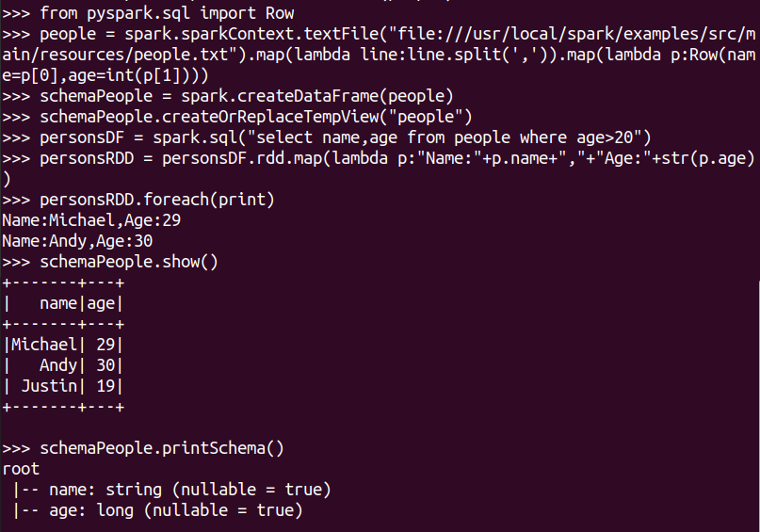Click the output 'Name:Andy,Age:30'
This screenshot has width=760, height=532.
click(77, 241)
